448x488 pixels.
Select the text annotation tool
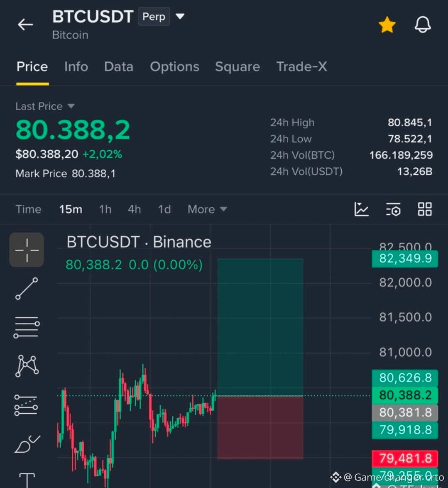pos(27,480)
